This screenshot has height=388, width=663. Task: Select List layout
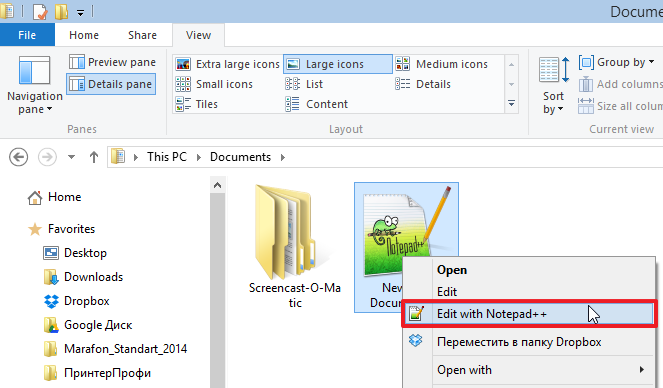click(304, 84)
